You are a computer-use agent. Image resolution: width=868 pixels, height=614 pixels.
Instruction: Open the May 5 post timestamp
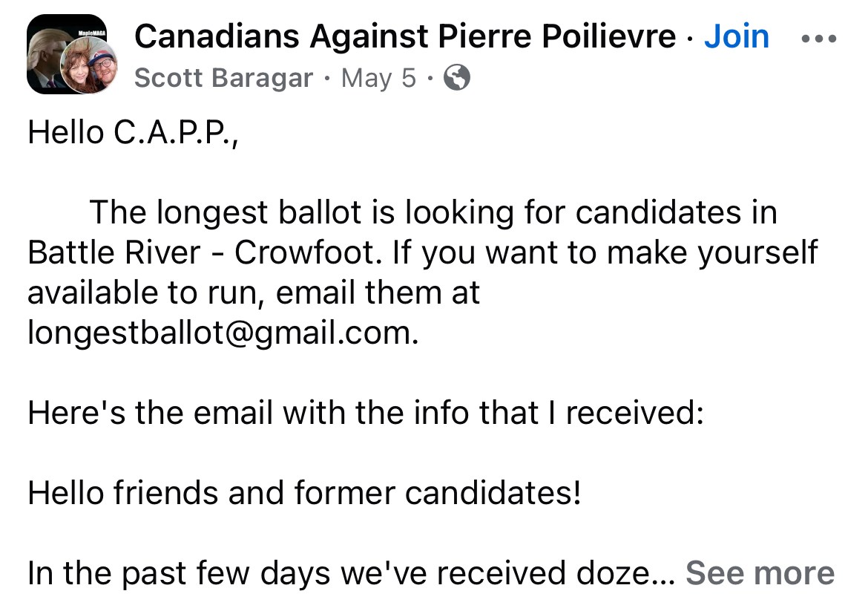pos(378,78)
